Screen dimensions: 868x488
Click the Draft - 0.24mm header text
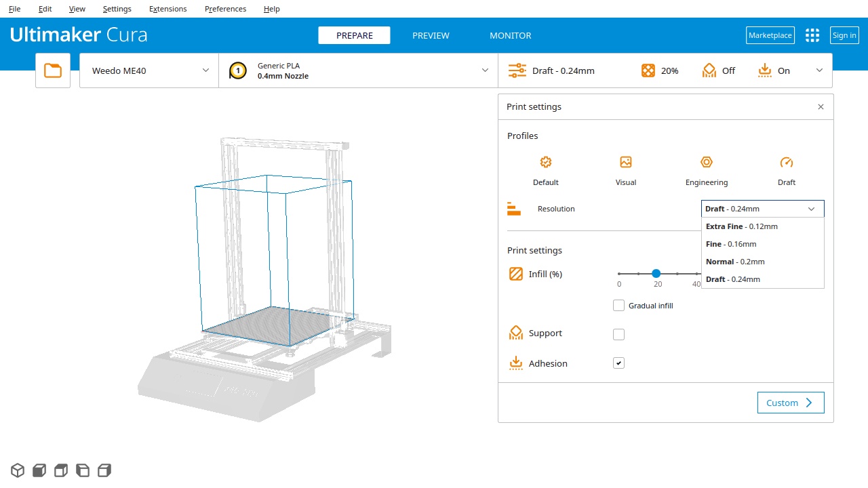coord(564,70)
